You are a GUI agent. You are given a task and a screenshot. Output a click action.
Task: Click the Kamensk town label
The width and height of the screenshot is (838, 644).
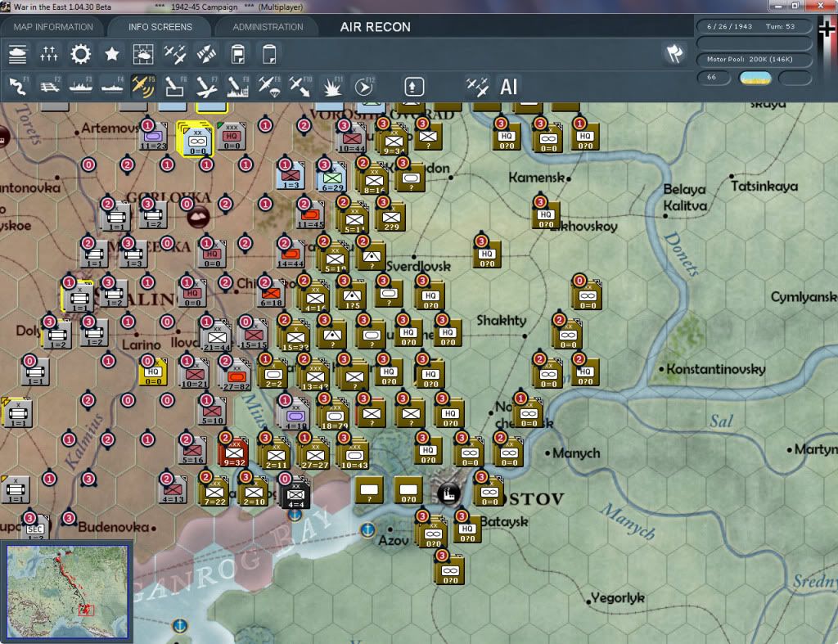pyautogui.click(x=536, y=178)
